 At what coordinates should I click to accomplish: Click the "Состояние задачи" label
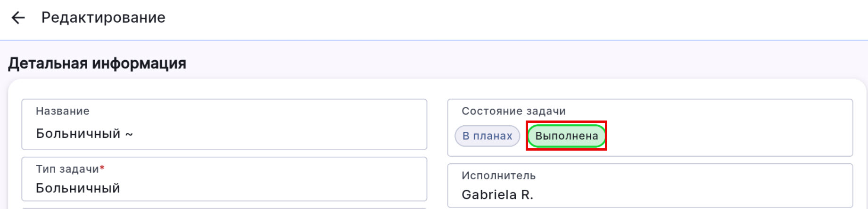coord(513,111)
